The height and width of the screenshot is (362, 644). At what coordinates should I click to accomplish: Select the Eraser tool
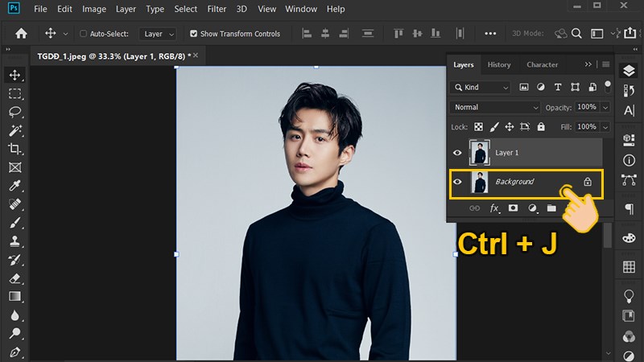(14, 278)
